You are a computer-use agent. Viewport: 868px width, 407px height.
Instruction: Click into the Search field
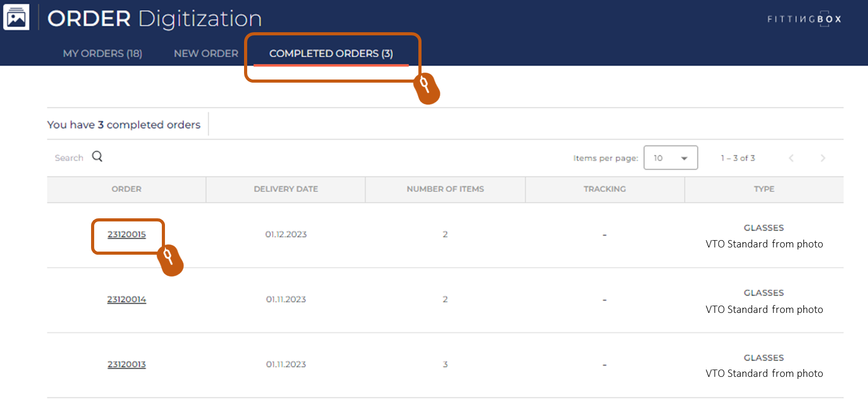pos(69,158)
